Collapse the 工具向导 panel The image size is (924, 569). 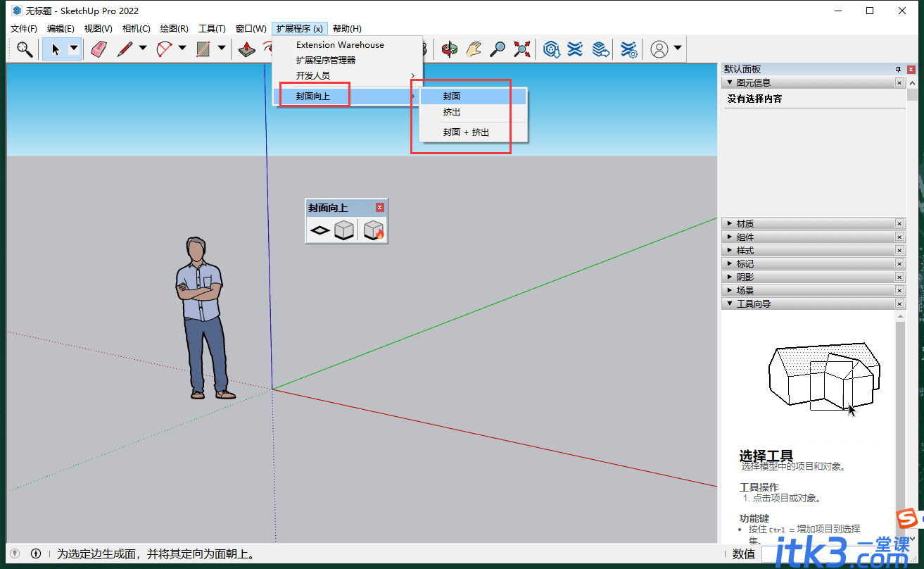coord(730,304)
